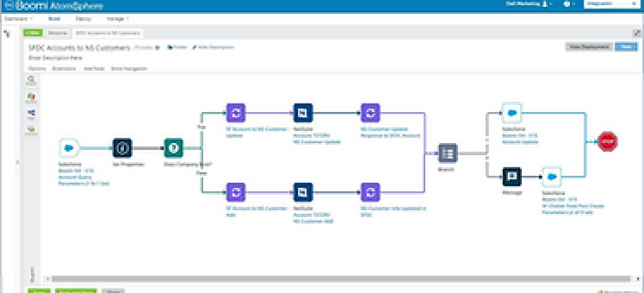This screenshot has height=293, width=644.
Task: Select the Set Properties shape
Action: [x=122, y=148]
